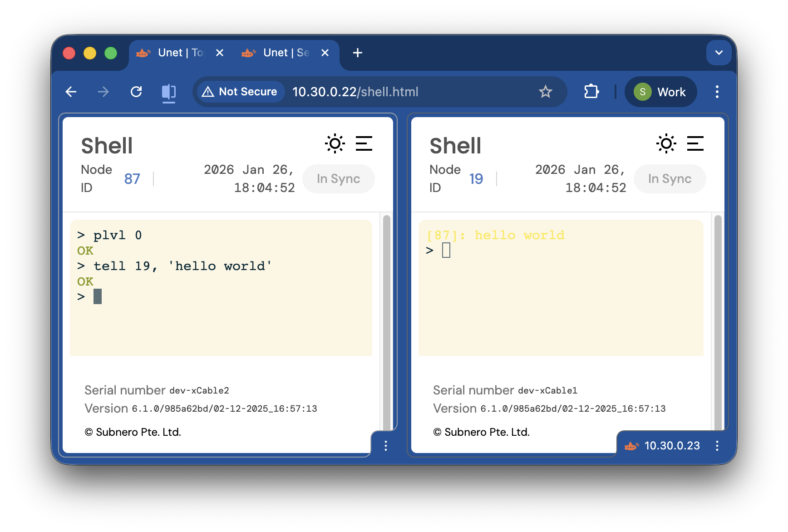Viewport: 788px width, 532px height.
Task: Click the left shell pane scrollbar
Action: tap(387, 318)
